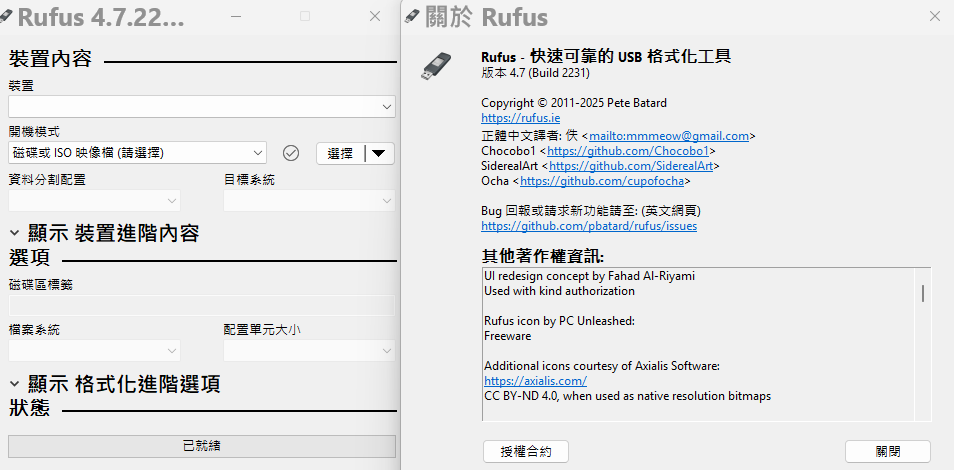Viewport: 954px width, 470px height.
Task: Click the Rufus USB drive icon in About dialog
Action: point(436,66)
